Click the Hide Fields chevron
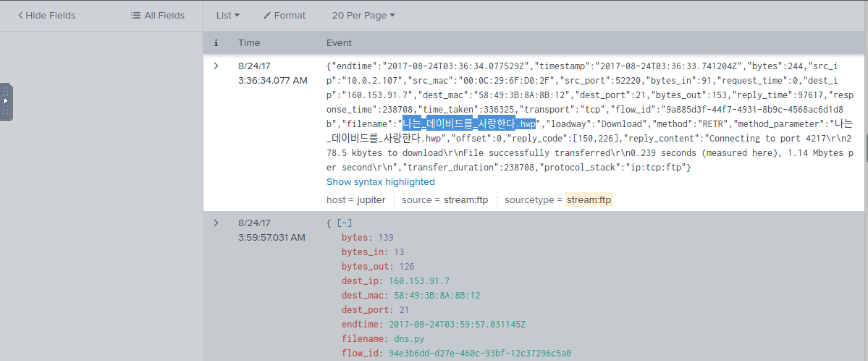 tap(20, 15)
